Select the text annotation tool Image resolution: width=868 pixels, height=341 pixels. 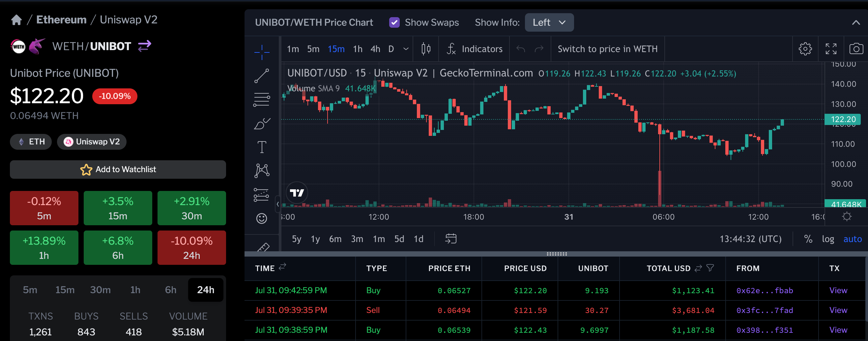(x=261, y=147)
